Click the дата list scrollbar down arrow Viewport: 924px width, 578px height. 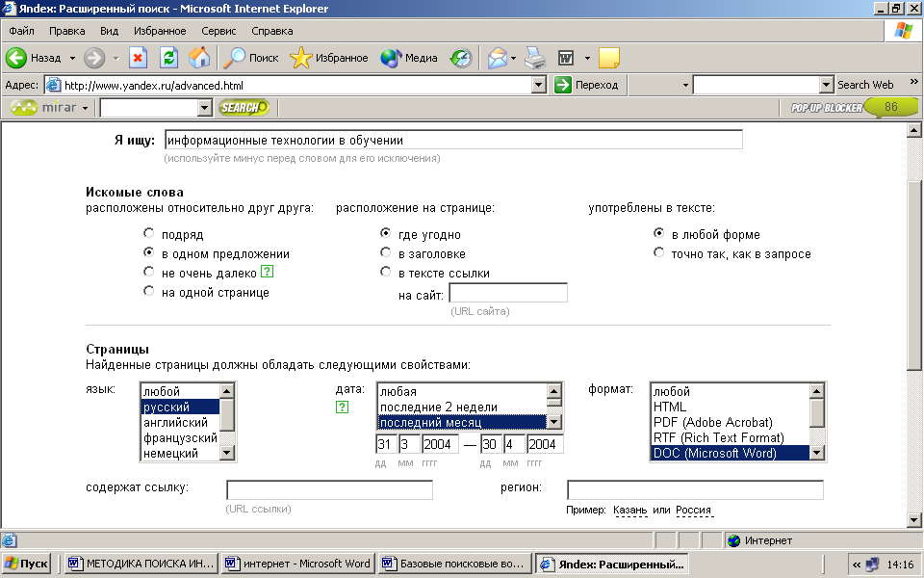coord(554,422)
